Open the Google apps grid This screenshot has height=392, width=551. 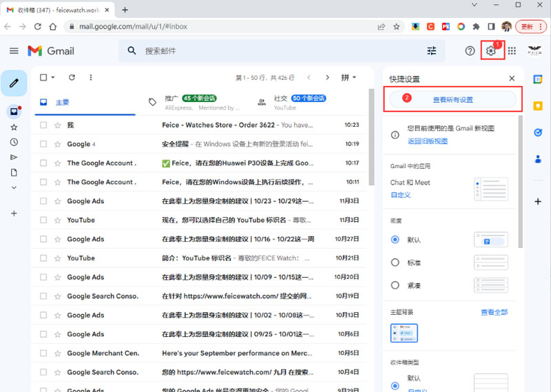(512, 51)
